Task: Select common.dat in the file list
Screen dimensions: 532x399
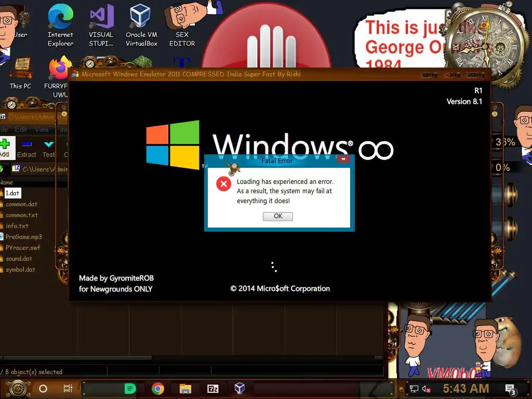Action: point(21,204)
